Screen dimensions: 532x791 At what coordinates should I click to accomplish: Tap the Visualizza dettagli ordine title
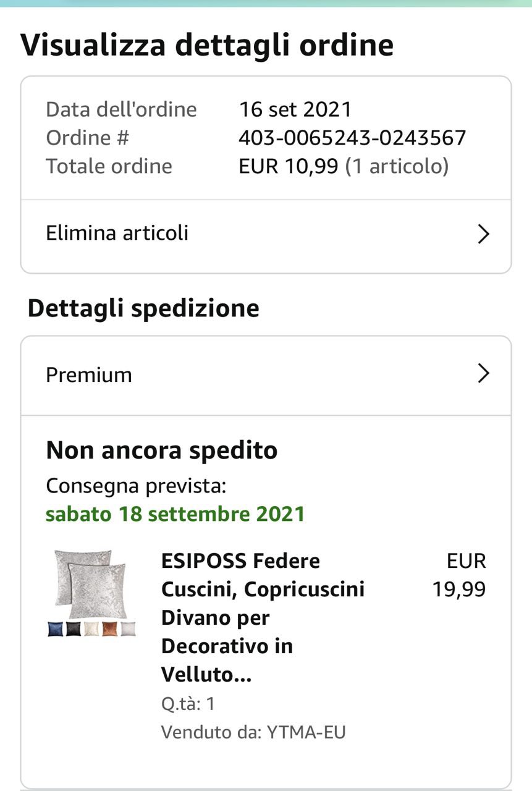207,46
